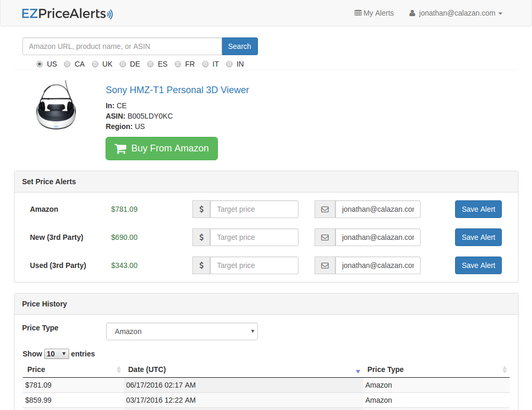Click email field in Amazon row
The width and height of the screenshot is (532, 410).
(x=378, y=209)
